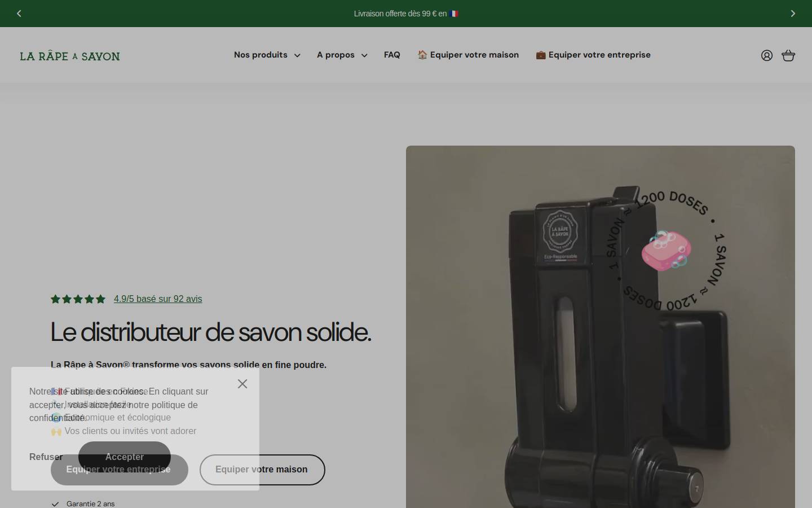The height and width of the screenshot is (508, 812).
Task: Open the 4.9/5 basé sur 92 avis link
Action: point(158,299)
